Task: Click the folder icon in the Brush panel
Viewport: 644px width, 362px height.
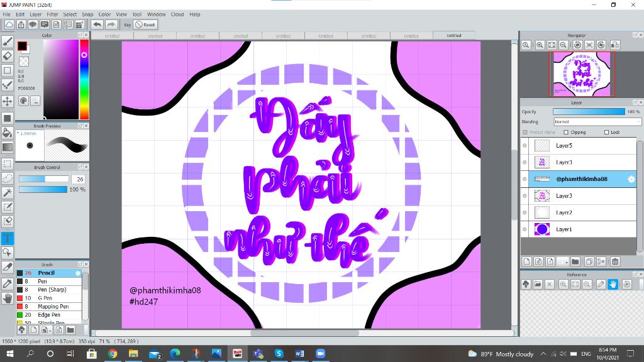Action: point(70,329)
